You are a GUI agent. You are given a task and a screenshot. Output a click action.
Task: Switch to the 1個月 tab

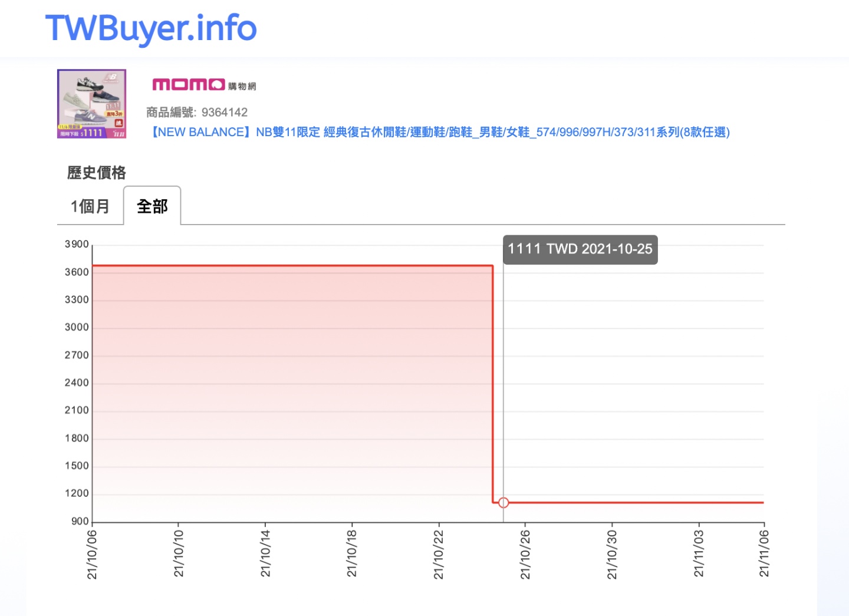[90, 206]
